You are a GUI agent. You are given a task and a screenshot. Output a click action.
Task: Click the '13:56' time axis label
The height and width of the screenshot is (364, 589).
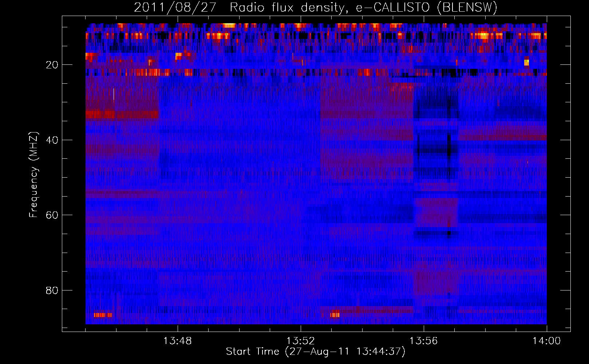[x=423, y=341]
